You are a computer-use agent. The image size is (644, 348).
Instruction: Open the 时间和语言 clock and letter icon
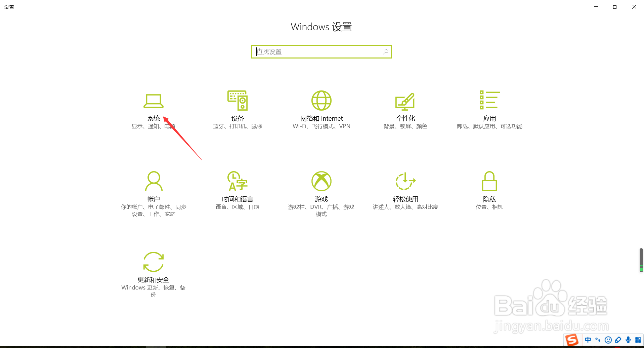pos(238,181)
